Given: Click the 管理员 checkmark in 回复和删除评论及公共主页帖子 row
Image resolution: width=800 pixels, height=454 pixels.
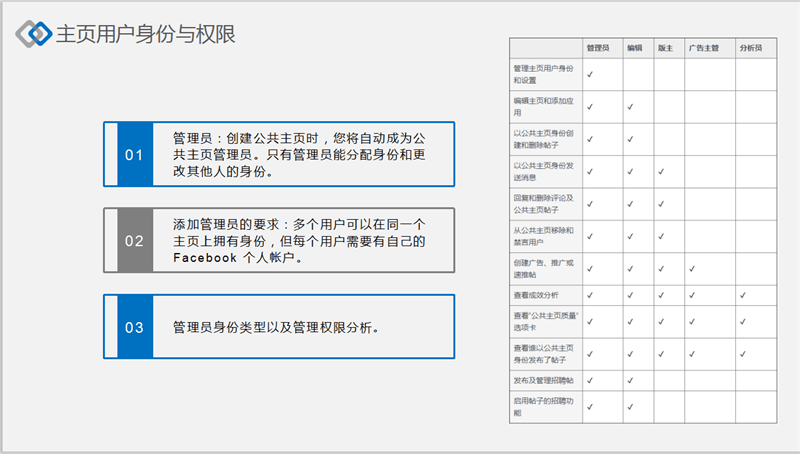Looking at the screenshot, I should 590,204.
